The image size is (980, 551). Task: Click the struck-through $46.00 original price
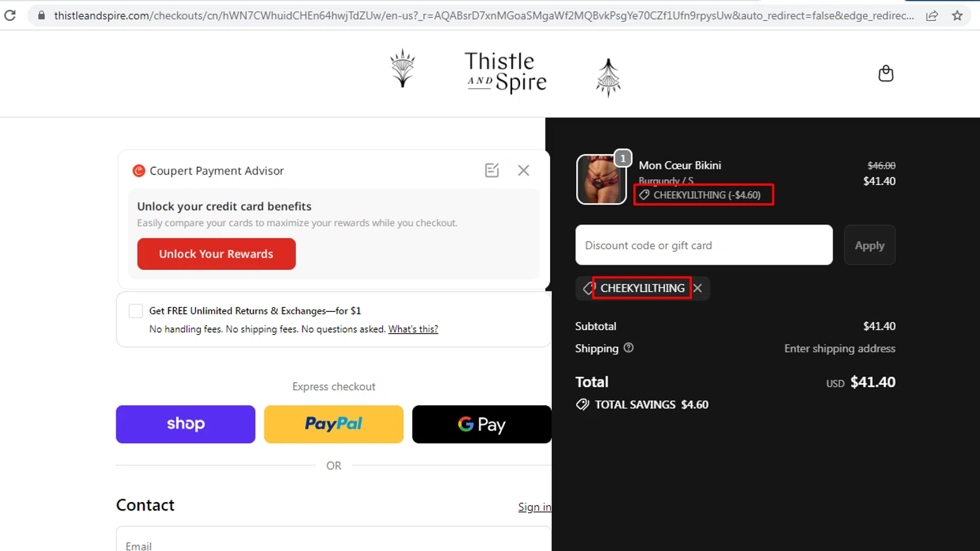(x=881, y=166)
